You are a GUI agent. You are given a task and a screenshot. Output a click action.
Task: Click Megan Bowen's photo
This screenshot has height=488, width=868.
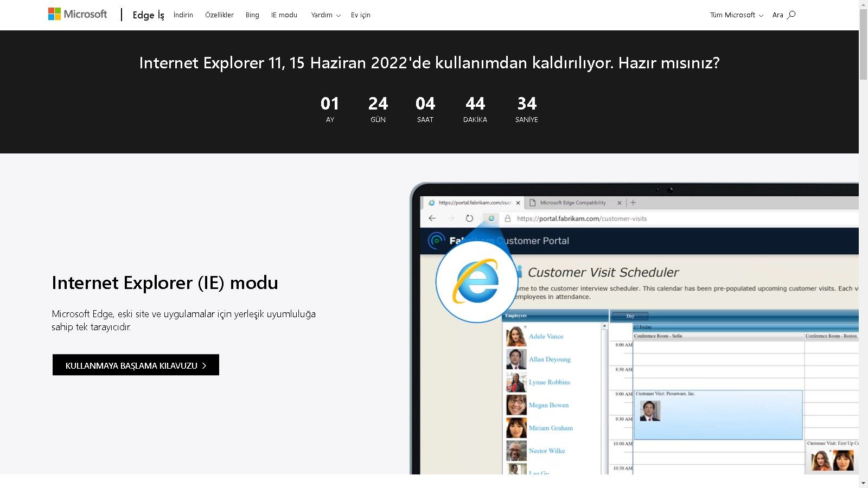click(x=516, y=405)
